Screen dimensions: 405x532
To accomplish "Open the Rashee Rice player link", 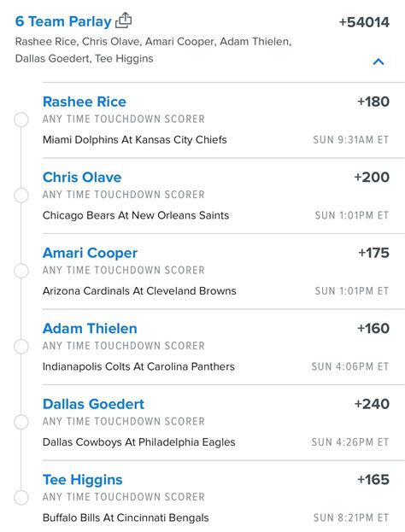I will point(85,102).
